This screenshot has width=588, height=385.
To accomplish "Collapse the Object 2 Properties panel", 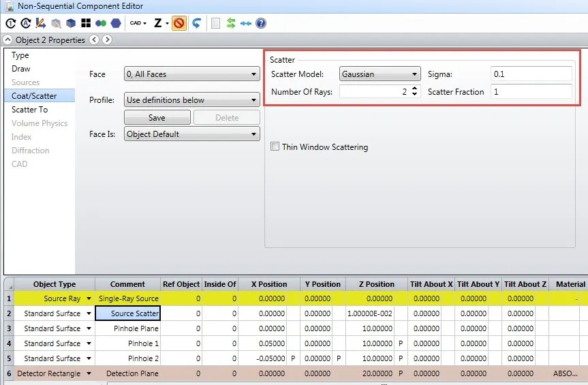I will click(8, 40).
